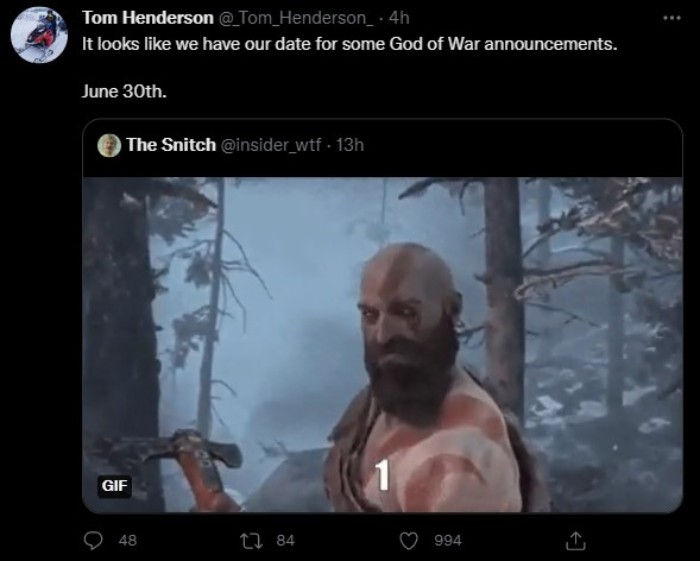700x561 pixels.
Task: Click the retweet arrows icon
Action: (251, 540)
